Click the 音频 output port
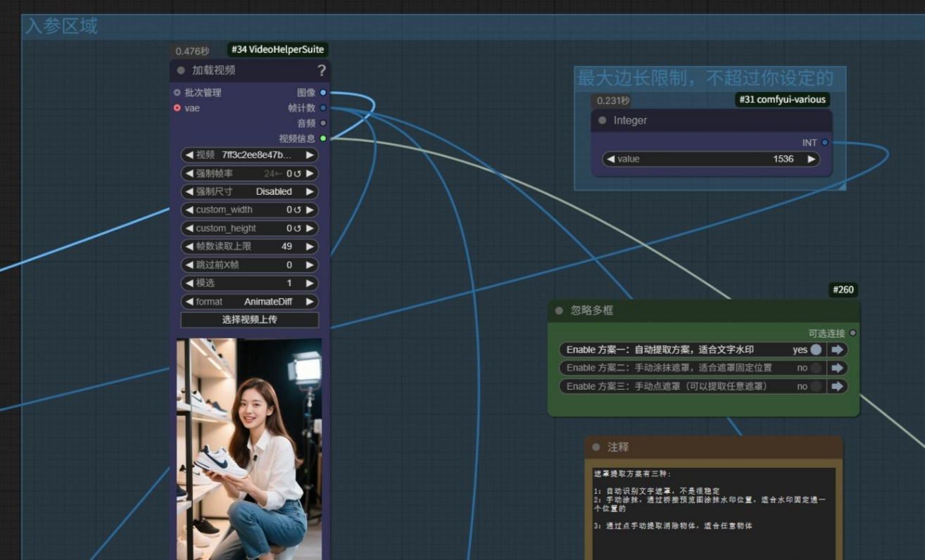 pos(323,123)
